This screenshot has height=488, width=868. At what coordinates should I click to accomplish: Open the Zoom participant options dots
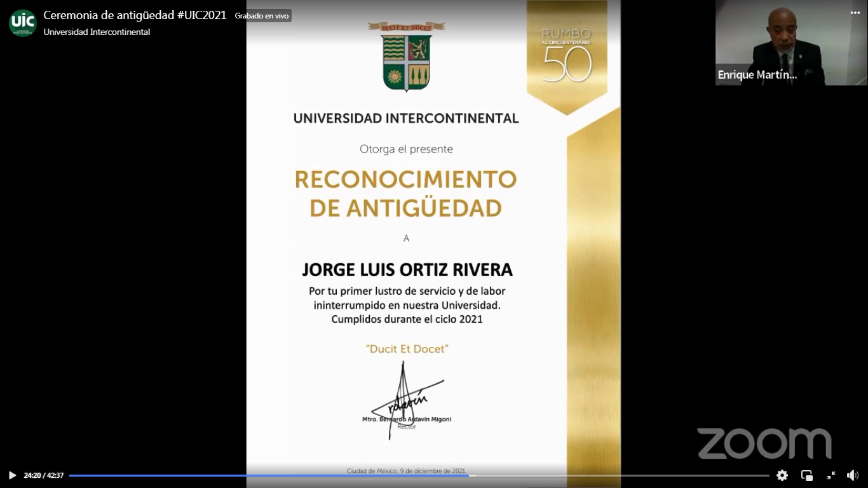[855, 12]
